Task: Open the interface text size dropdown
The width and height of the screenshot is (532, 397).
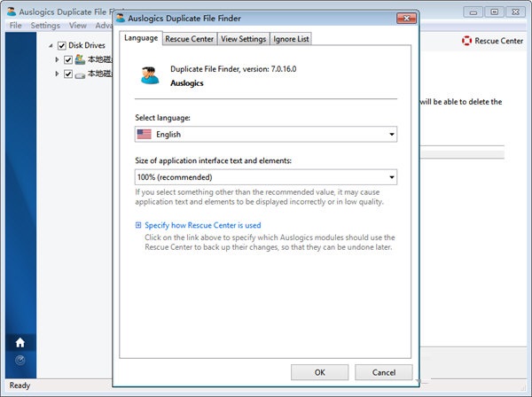Action: coord(266,177)
